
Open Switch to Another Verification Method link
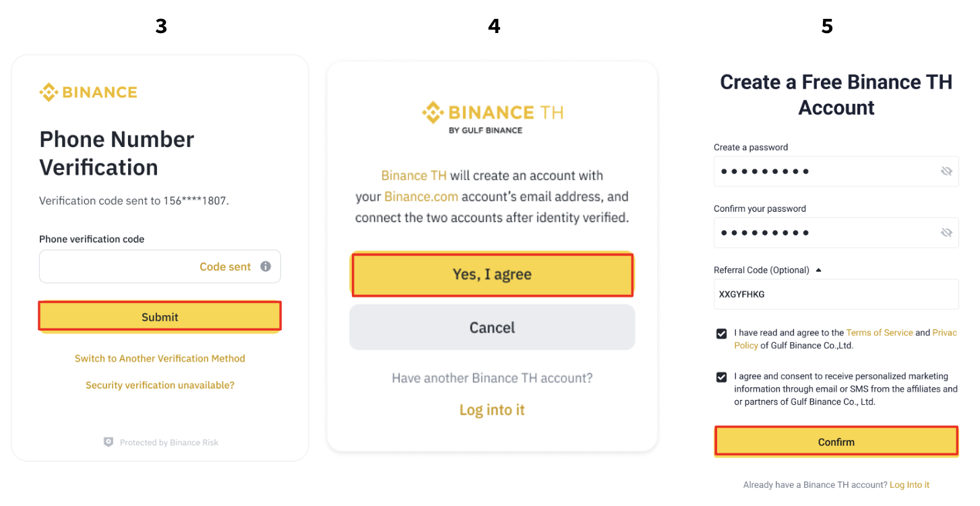tap(160, 358)
